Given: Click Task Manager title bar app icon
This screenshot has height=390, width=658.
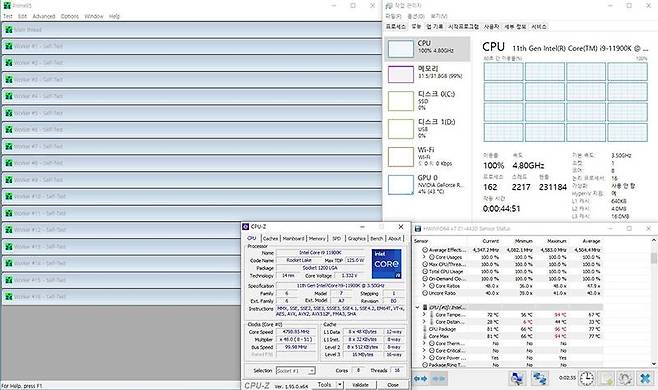Looking at the screenshot, I should pyautogui.click(x=389, y=5).
